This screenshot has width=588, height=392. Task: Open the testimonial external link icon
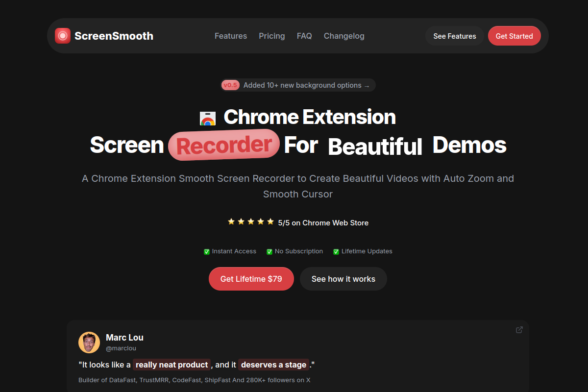(519, 330)
